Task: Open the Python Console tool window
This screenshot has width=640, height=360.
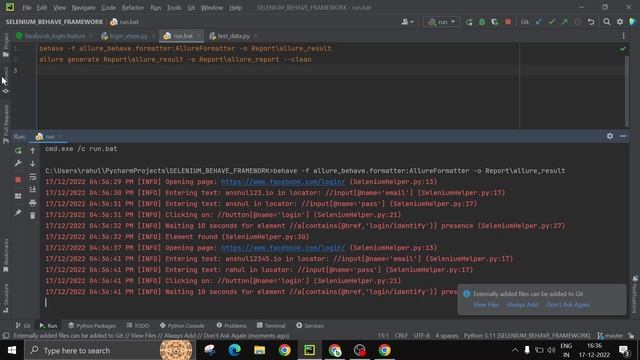Action: [182, 325]
